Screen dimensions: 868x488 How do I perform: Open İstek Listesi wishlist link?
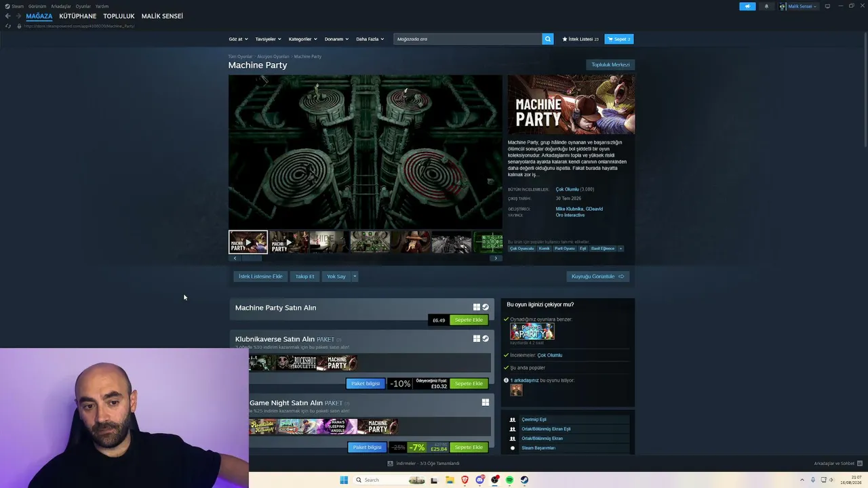coord(580,39)
